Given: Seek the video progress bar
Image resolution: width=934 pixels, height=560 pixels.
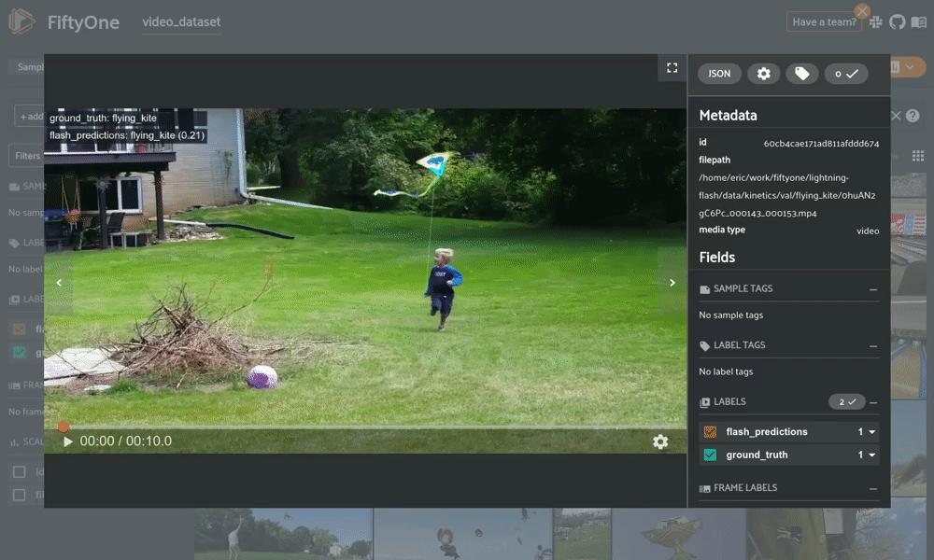Looking at the screenshot, I should click(365, 427).
